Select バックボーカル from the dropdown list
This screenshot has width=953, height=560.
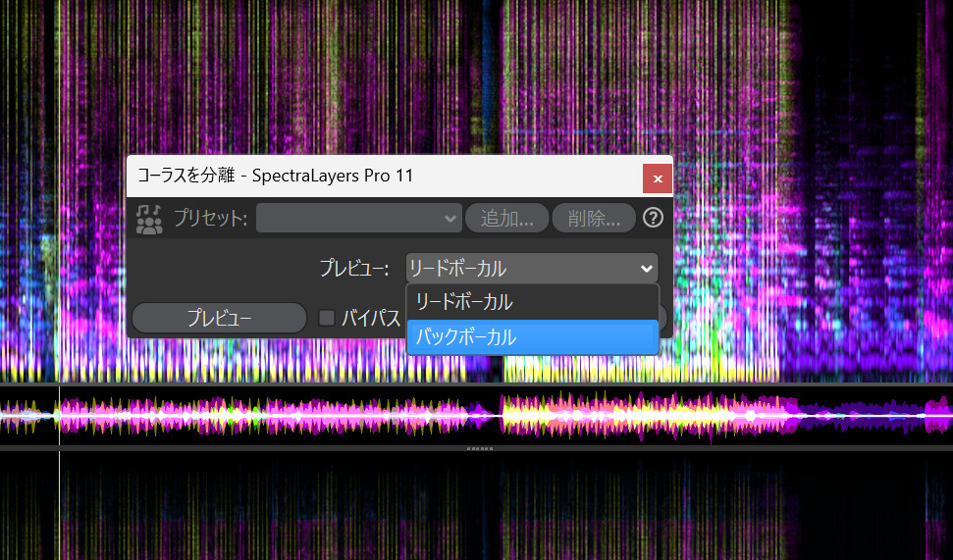pyautogui.click(x=532, y=337)
